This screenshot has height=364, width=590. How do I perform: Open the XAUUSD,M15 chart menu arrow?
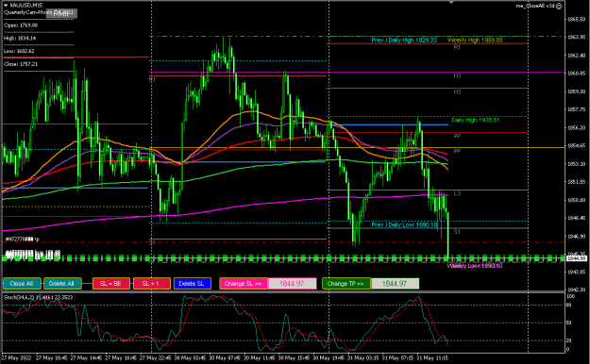[x=6, y=6]
